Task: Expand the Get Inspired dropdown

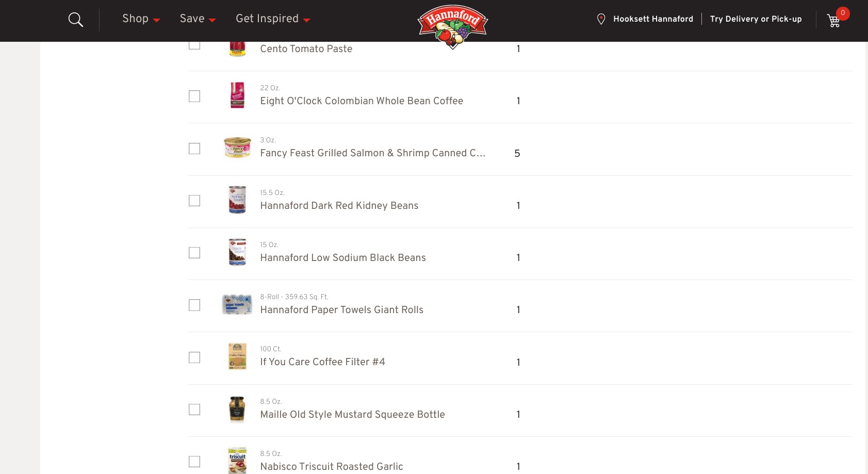Action: [273, 19]
